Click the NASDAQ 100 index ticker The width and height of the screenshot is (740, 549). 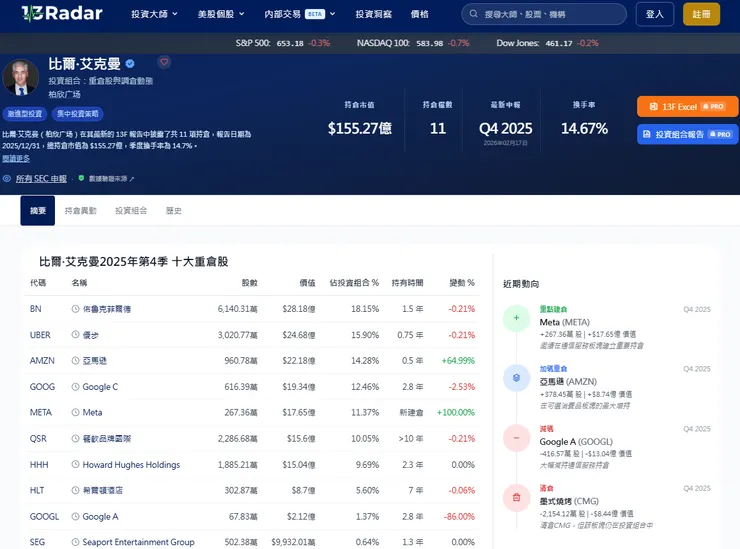[x=413, y=43]
